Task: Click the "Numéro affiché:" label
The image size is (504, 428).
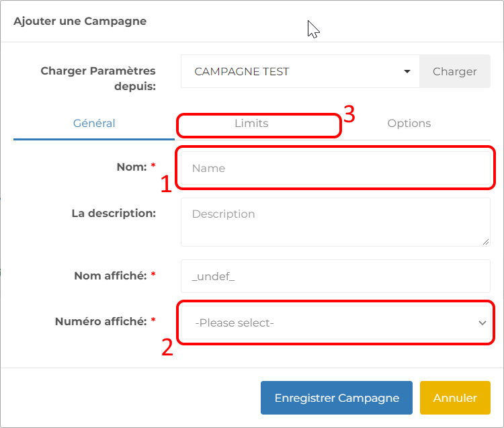Action: (x=101, y=322)
